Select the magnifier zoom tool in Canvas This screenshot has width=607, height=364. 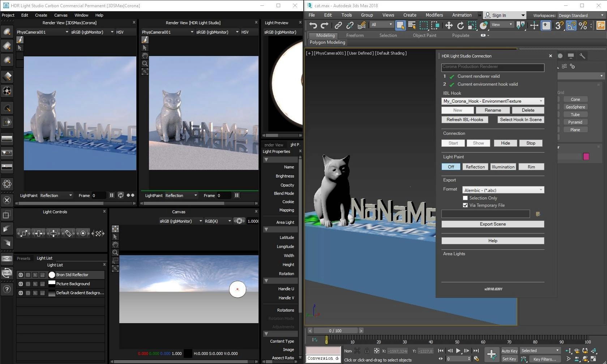coord(115,253)
